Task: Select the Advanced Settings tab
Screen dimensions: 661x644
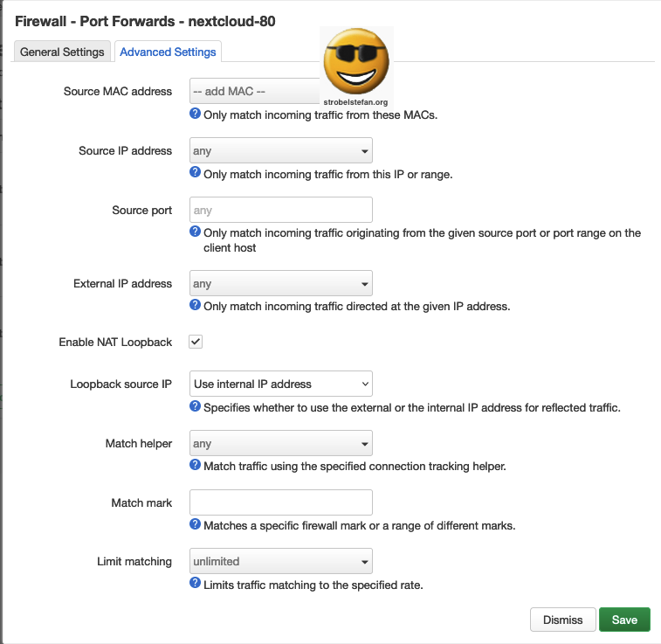Action: tap(168, 52)
